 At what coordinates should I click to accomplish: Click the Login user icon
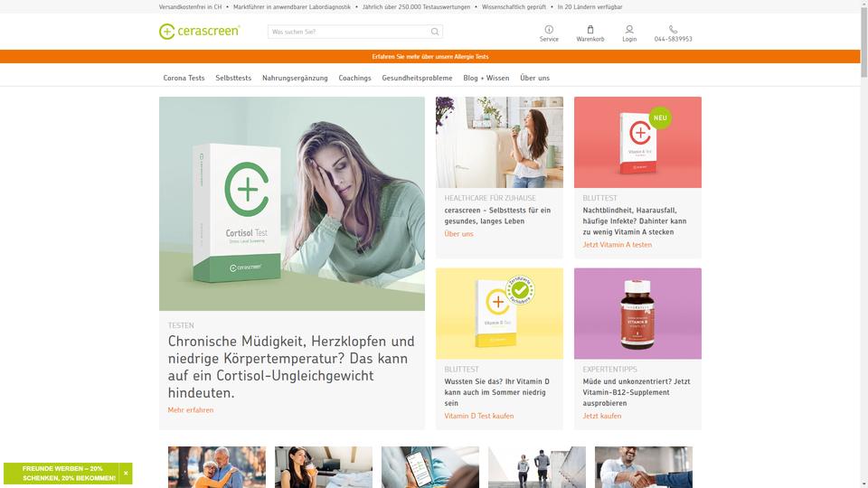click(629, 29)
